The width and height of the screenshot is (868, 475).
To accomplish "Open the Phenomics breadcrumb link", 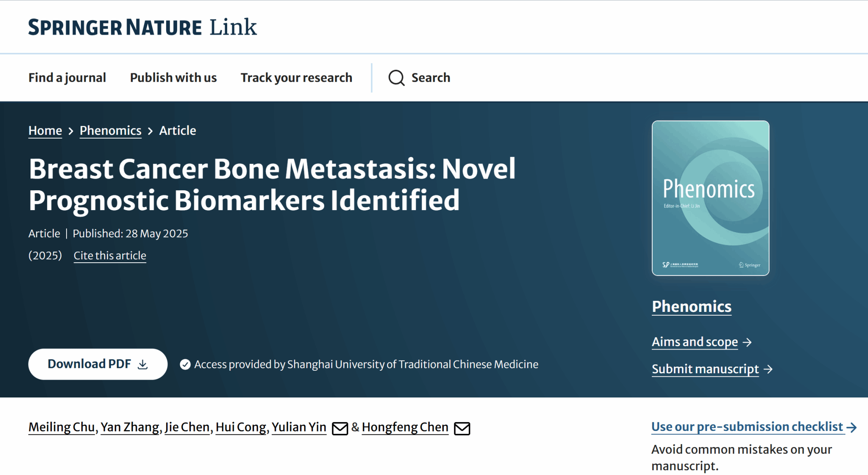I will 111,131.
